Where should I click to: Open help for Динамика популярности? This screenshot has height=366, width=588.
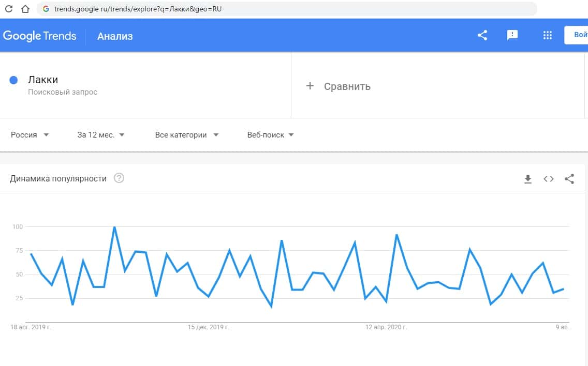119,178
